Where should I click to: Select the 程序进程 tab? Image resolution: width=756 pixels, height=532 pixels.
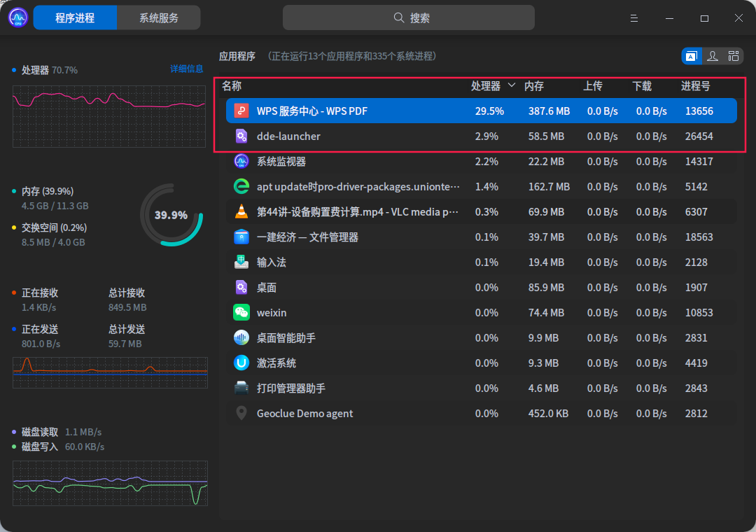(75, 17)
